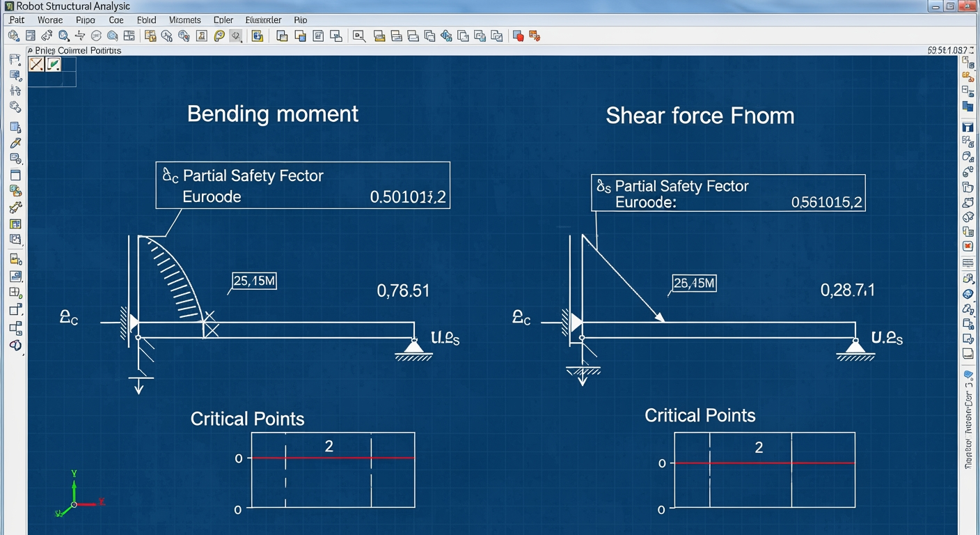This screenshot has width=980, height=535.
Task: Select the 25,45M label box
Action: (695, 283)
